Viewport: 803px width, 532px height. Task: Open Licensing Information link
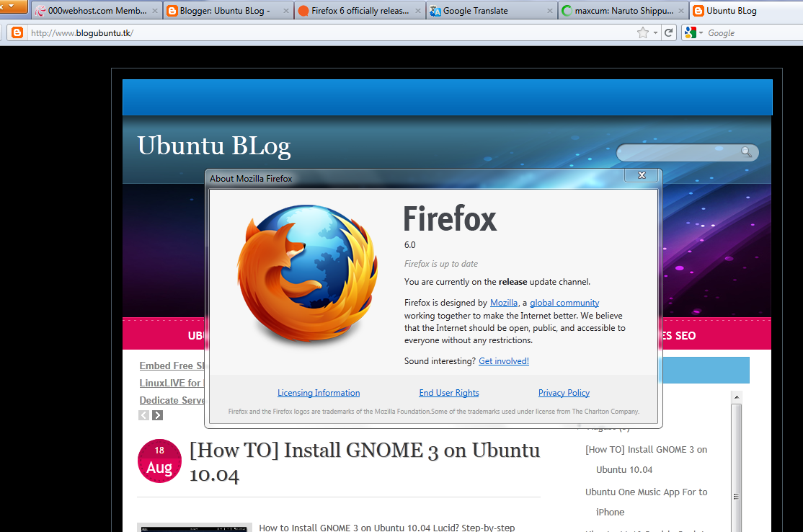[x=319, y=393]
